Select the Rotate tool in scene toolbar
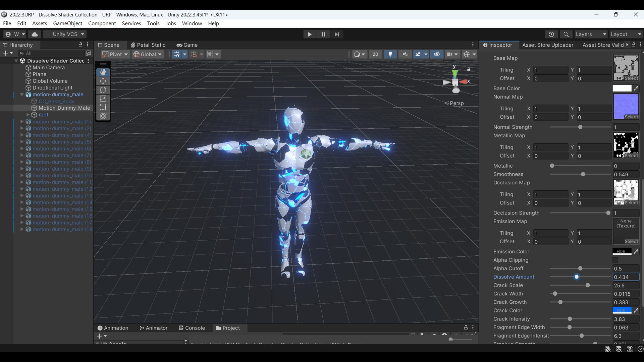The width and height of the screenshot is (644, 362). 103,90
